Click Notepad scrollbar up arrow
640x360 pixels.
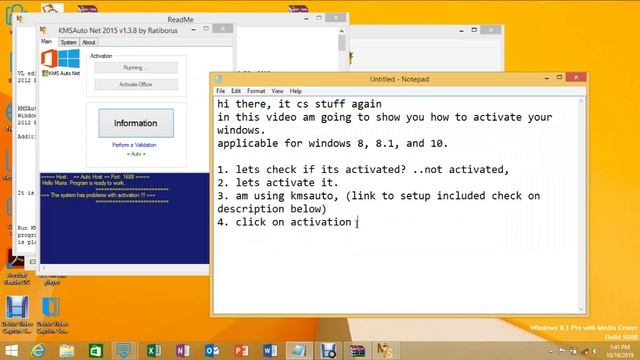(582, 101)
